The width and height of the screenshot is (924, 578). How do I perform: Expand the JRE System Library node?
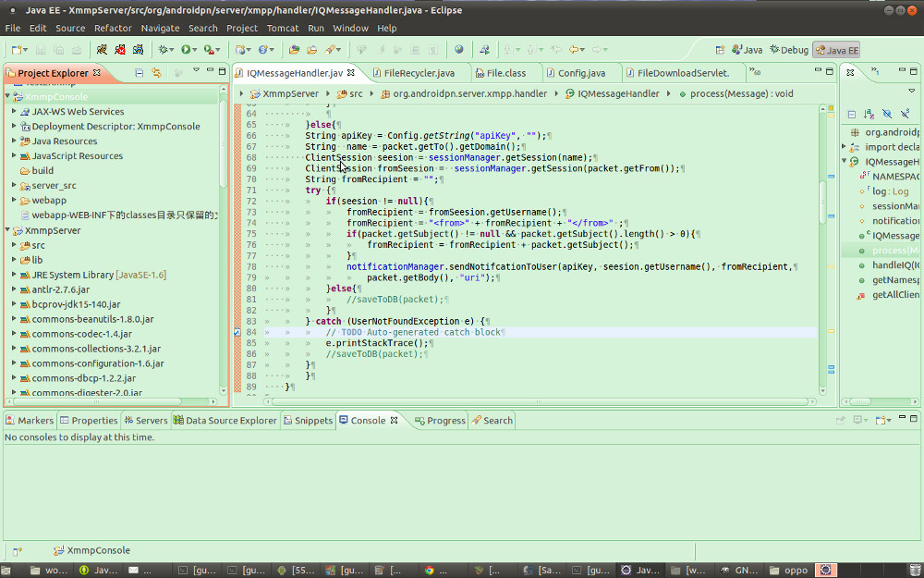click(15, 275)
